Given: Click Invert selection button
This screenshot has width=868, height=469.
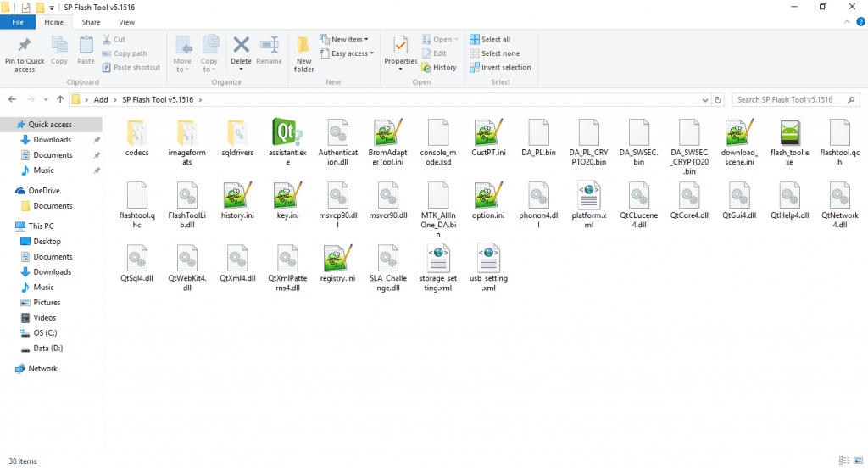Looking at the screenshot, I should [x=500, y=67].
